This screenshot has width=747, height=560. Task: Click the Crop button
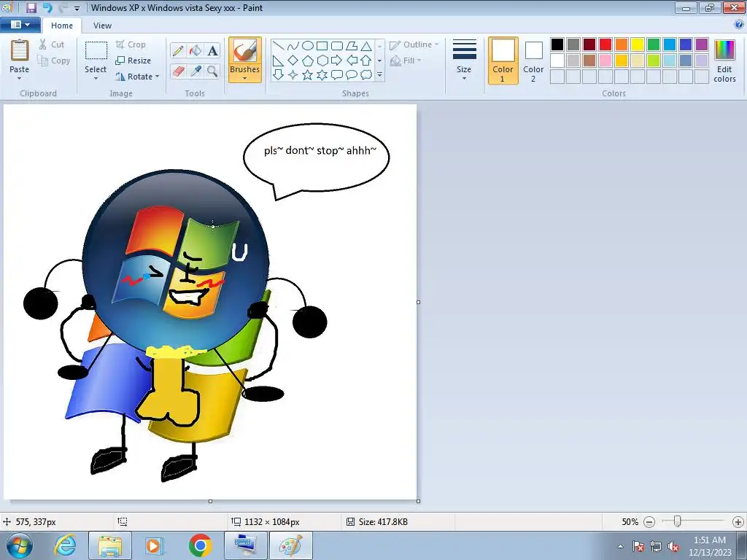point(131,44)
